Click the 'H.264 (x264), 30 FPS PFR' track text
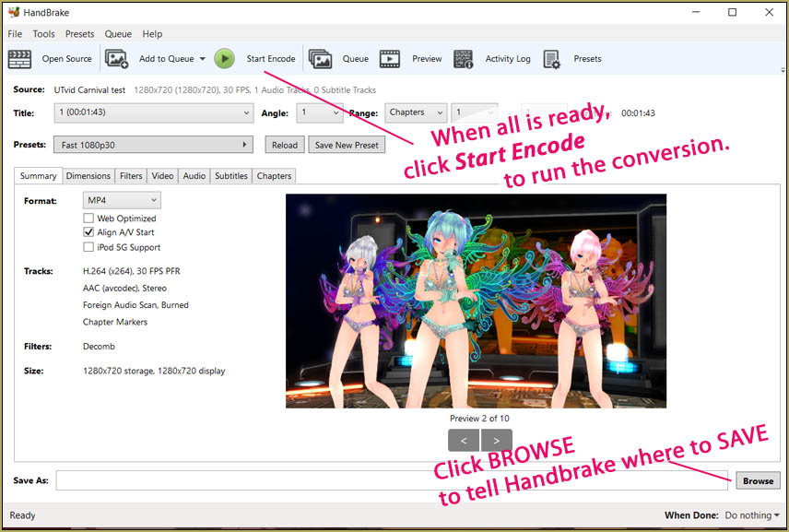 click(x=131, y=271)
